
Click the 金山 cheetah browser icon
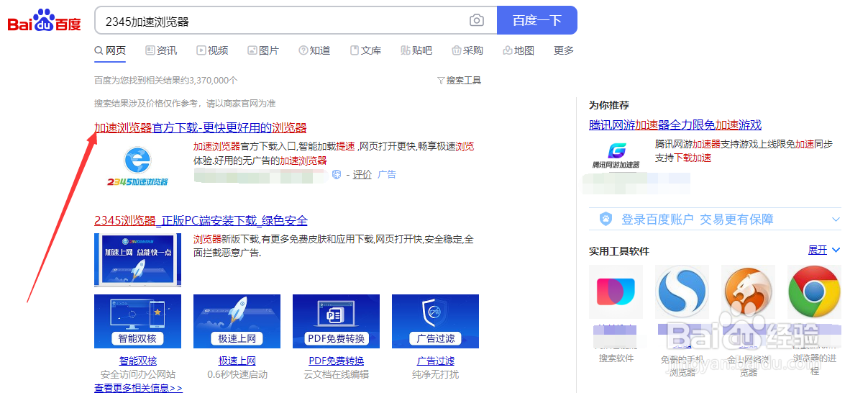749,292
